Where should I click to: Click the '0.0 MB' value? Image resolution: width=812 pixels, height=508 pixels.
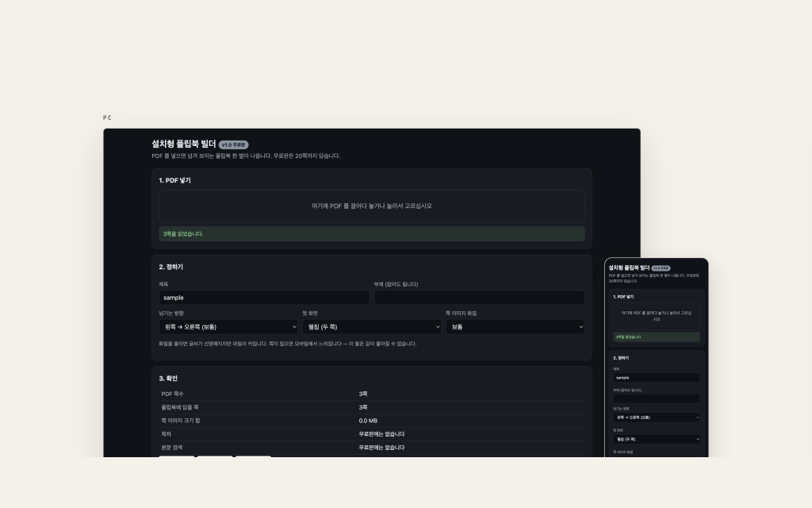368,421
